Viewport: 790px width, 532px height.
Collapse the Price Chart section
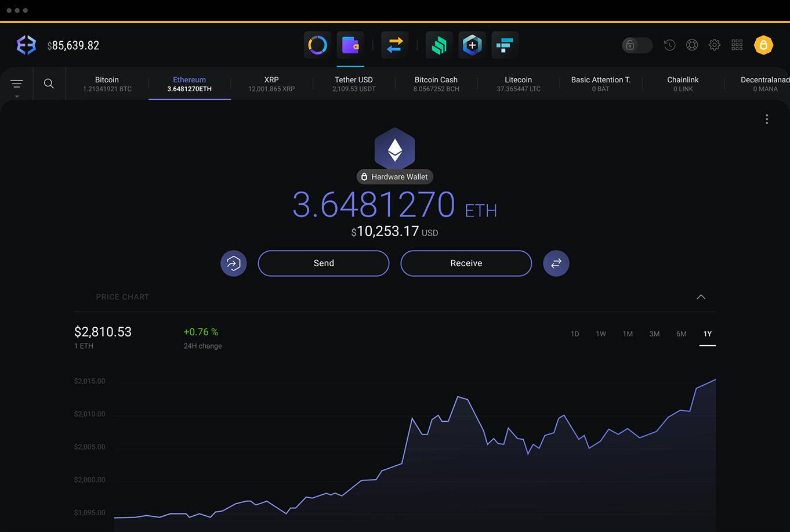coord(701,297)
